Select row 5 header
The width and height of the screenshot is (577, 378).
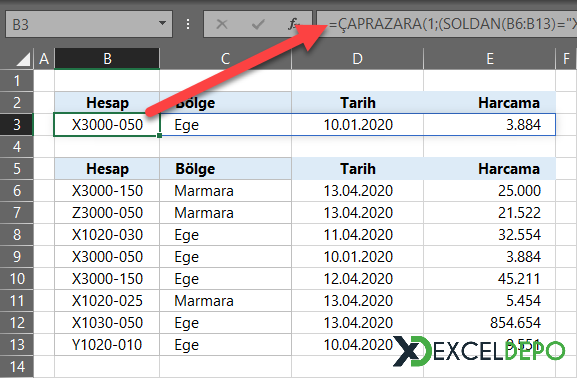tap(17, 169)
